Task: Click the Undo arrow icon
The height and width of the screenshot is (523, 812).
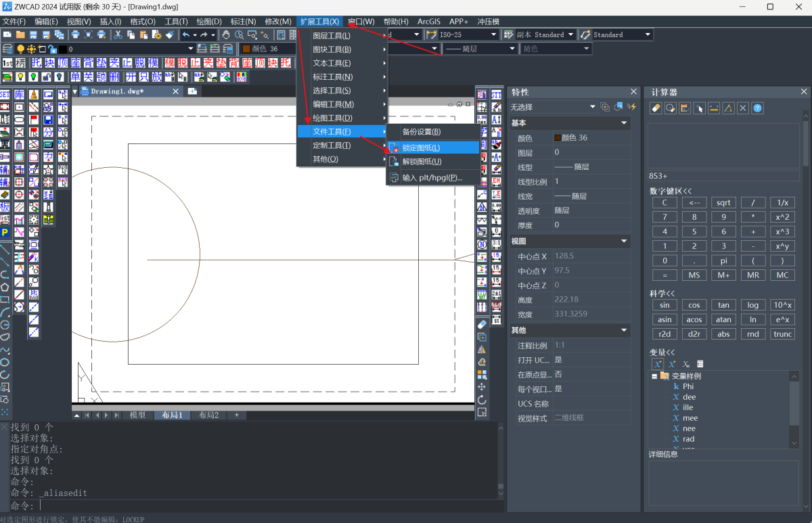Action: pyautogui.click(x=186, y=35)
